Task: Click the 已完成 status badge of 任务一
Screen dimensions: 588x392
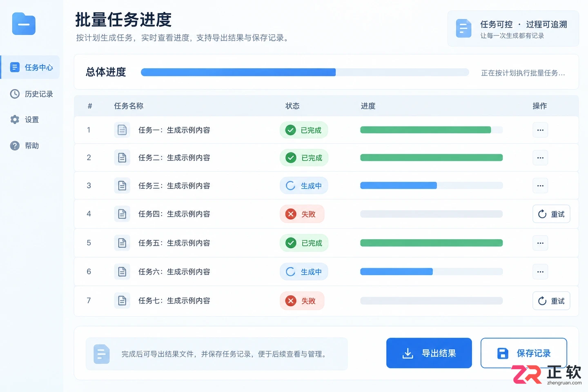Action: point(304,130)
